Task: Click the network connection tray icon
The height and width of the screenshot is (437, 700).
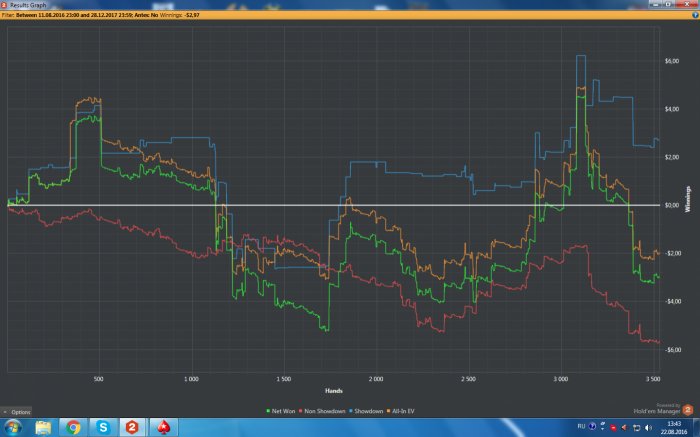Action: tap(637, 428)
